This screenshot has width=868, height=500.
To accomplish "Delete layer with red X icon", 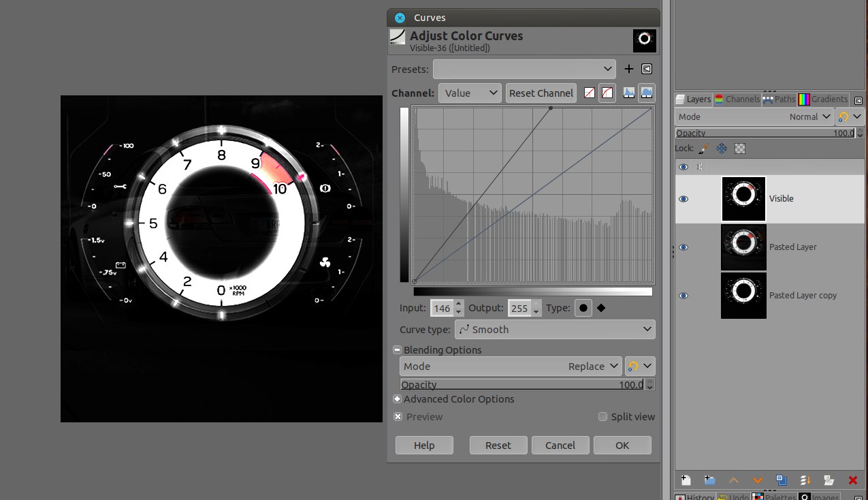I will [852, 480].
